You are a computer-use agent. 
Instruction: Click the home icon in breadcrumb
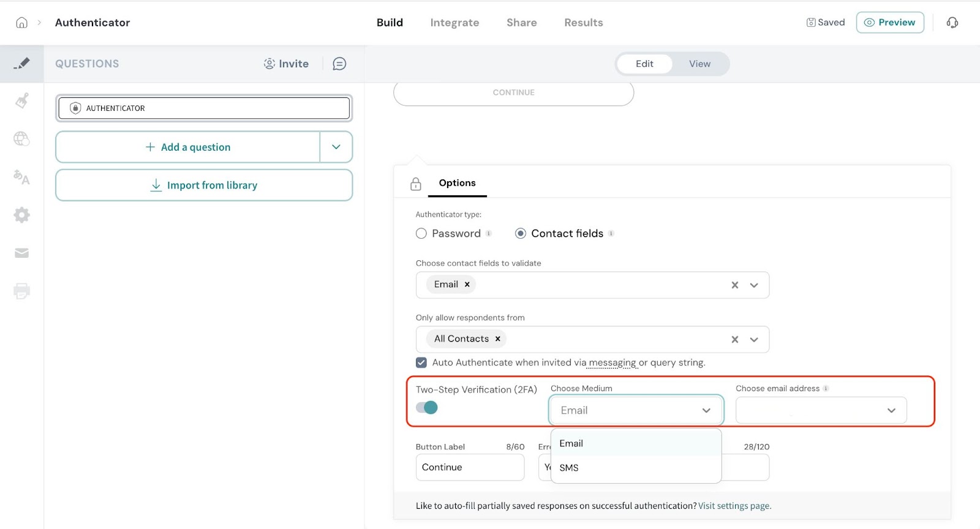(21, 23)
